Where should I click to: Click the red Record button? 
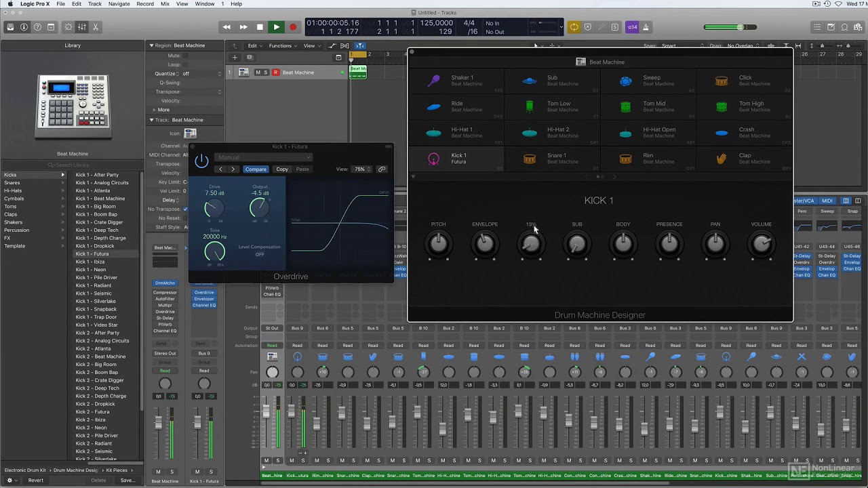[293, 27]
